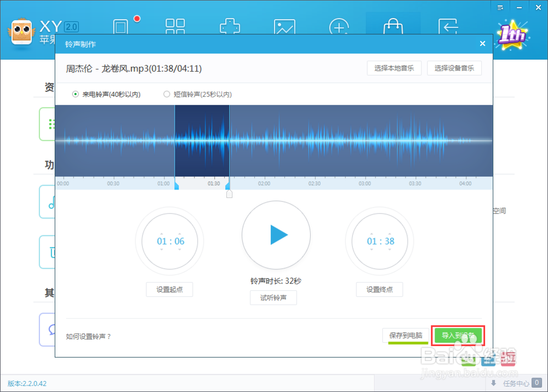
Task: Open the main menu lines icon
Action: coord(500,7)
